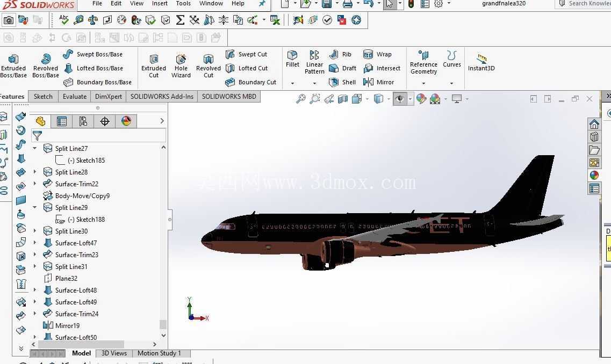Viewport: 611px width, 364px height.
Task: Select the Revolved Cut tool
Action: (x=209, y=66)
